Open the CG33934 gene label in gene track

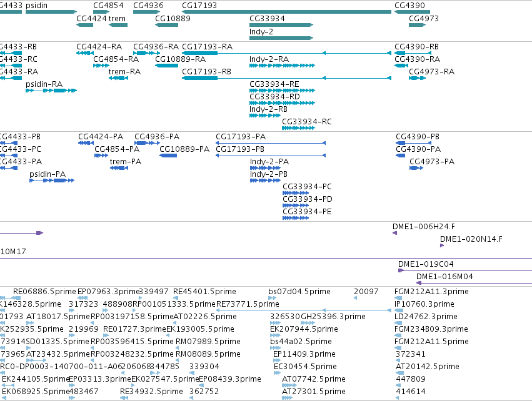click(x=267, y=19)
